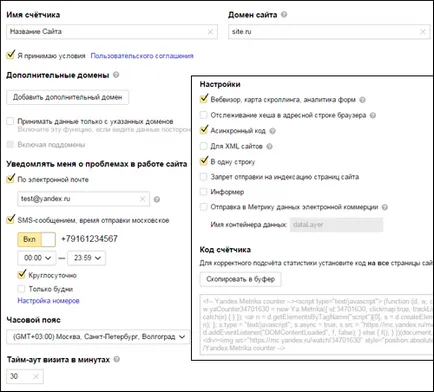434x392 pixels.
Task: Focus the Домен сайта input field
Action: tap(329, 32)
